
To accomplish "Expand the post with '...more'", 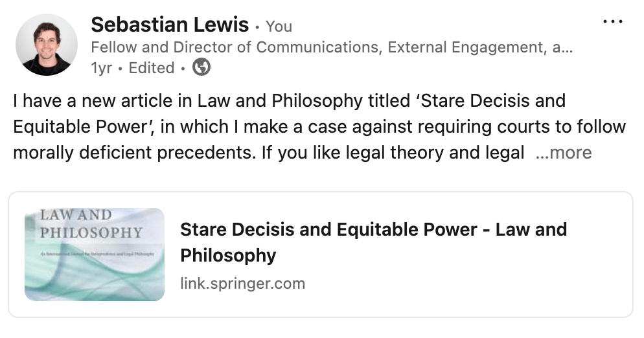I will tap(564, 153).
